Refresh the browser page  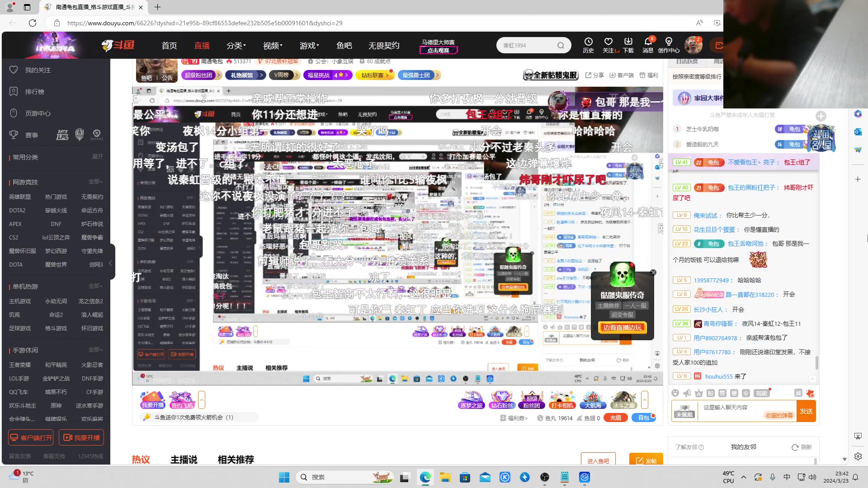point(33,23)
